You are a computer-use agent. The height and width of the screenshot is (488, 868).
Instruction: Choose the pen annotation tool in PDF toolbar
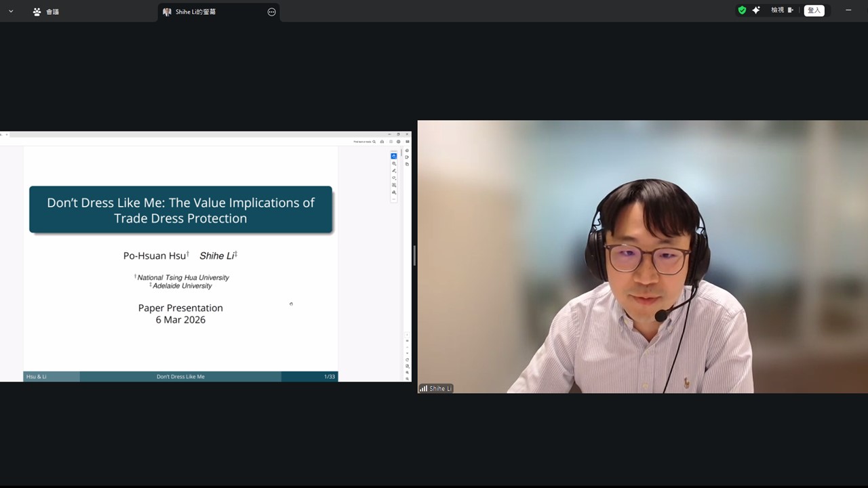coord(394,171)
